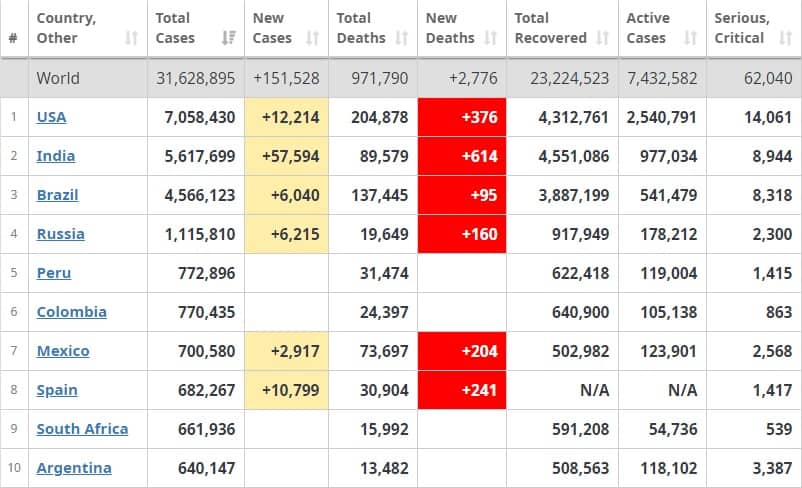The width and height of the screenshot is (802, 488).
Task: Select the World row label
Action: pyautogui.click(x=58, y=78)
